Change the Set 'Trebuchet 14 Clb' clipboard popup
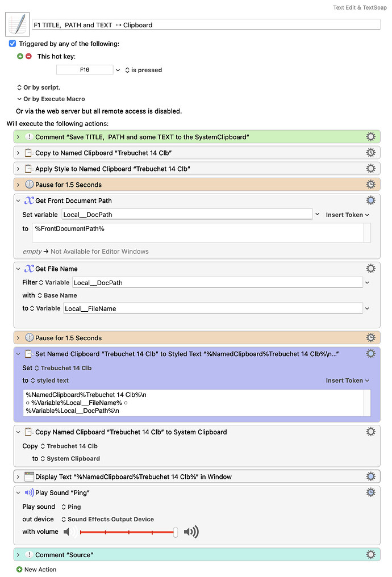The image size is (392, 577). pyautogui.click(x=63, y=367)
